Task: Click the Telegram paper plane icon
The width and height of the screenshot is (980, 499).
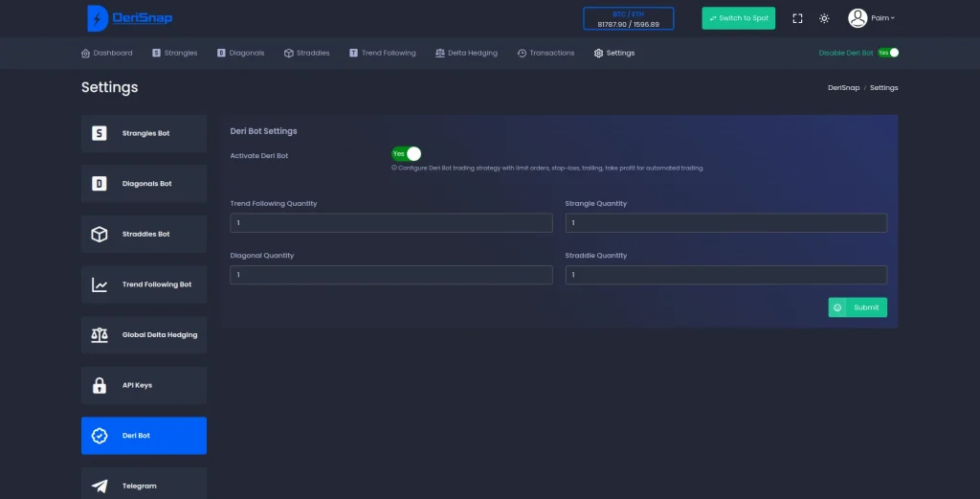Action: point(99,486)
